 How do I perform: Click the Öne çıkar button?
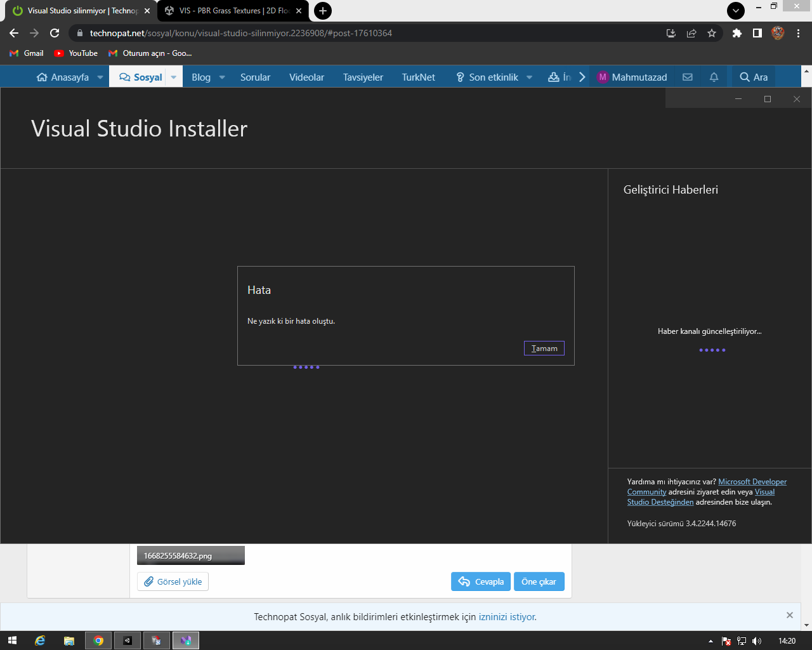point(539,581)
